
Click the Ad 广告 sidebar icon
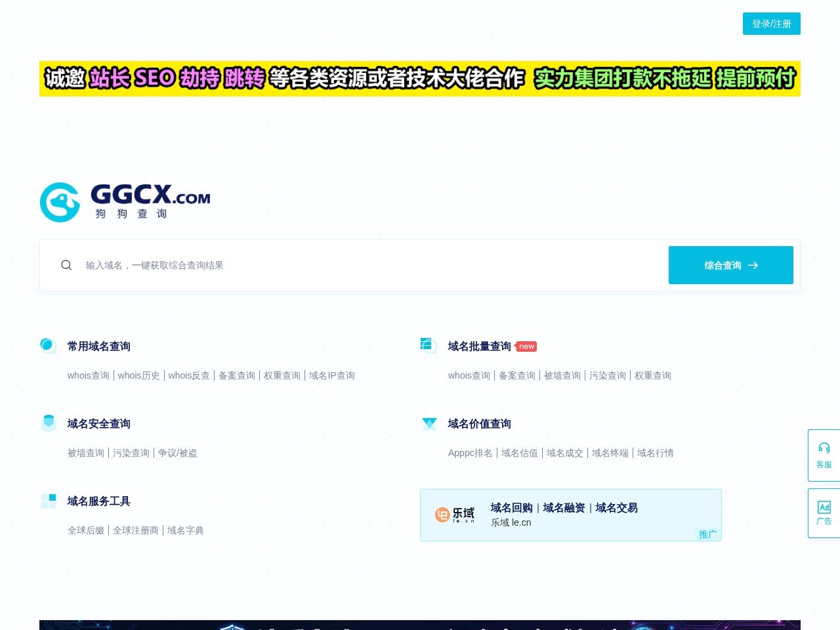point(824,513)
